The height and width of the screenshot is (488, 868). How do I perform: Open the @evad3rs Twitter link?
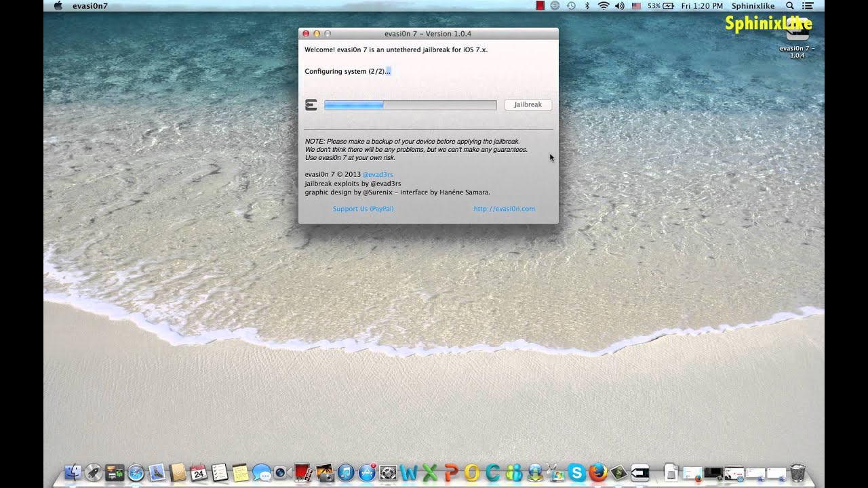pyautogui.click(x=378, y=174)
